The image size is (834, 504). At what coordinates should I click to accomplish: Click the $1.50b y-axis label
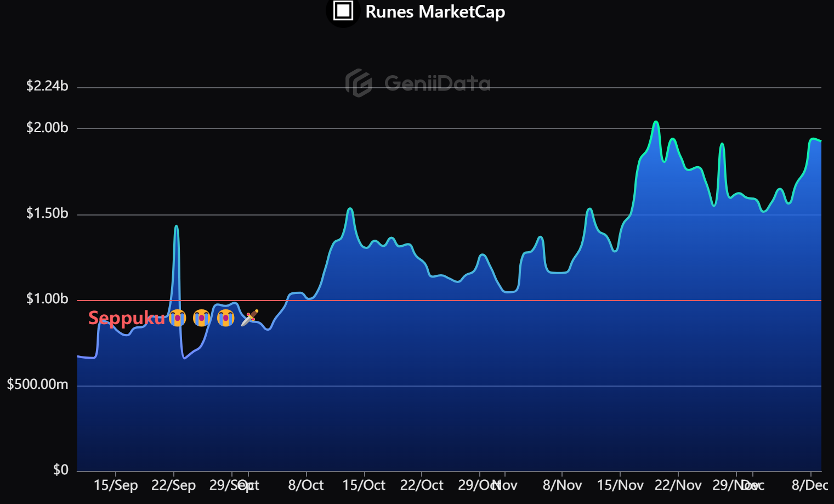tap(47, 213)
